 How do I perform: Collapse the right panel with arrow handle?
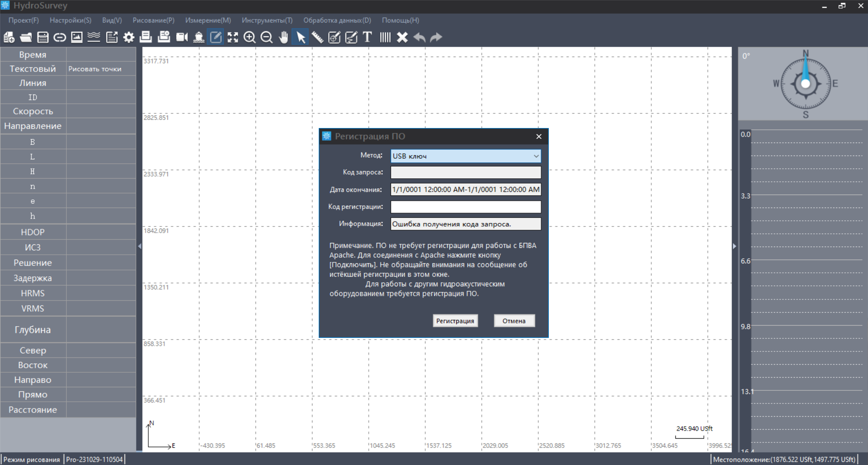[x=735, y=246]
